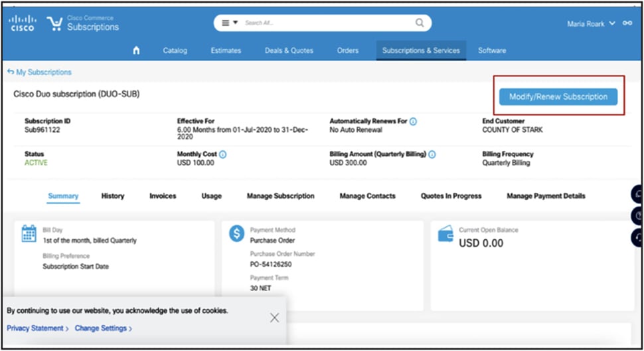This screenshot has width=644, height=351.
Task: Click the USD 100.00 monthly cost
Action: 195,163
